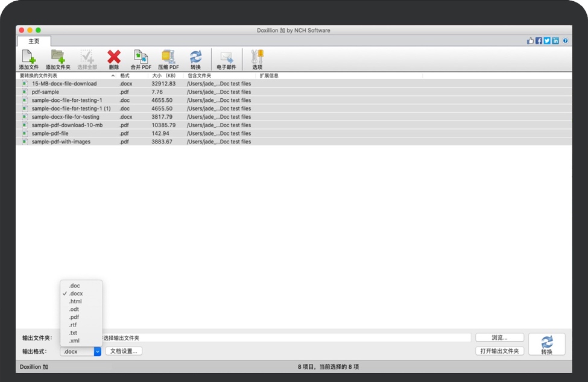588x382 pixels.
Task: Click the Add Files (添加文件) toolbar icon
Action: 28,58
